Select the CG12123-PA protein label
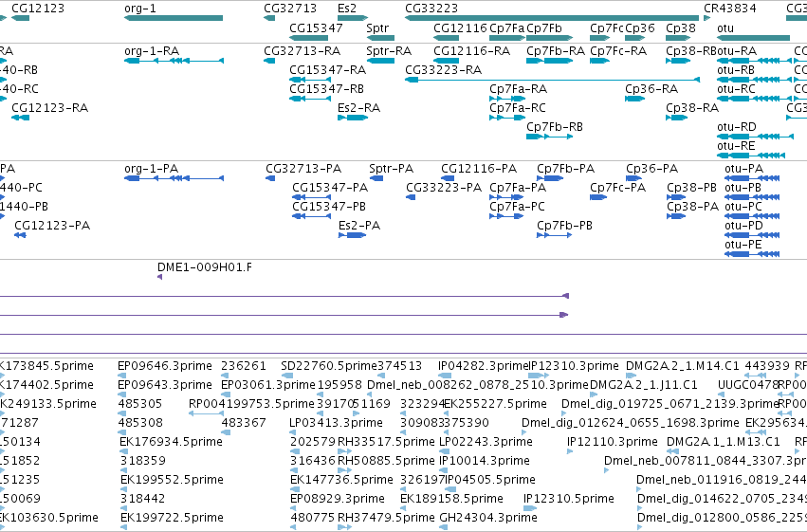Viewport: 807px width, 532px height. (x=52, y=226)
